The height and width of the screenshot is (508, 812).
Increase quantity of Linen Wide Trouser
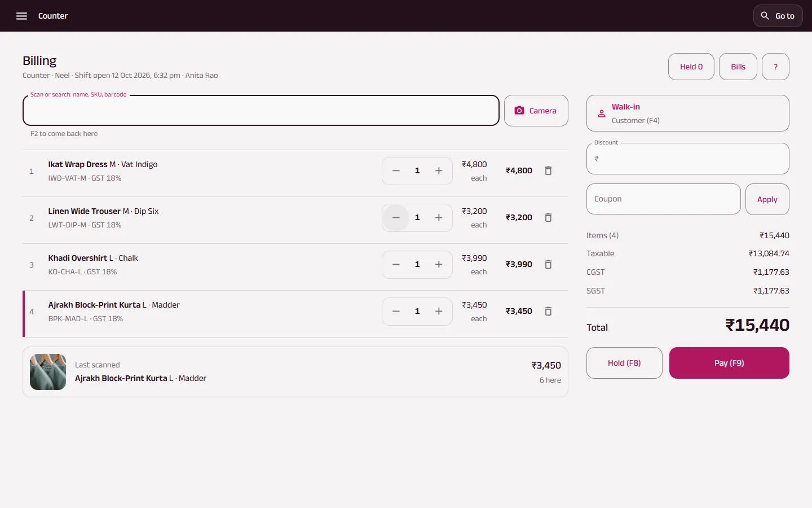pyautogui.click(x=439, y=218)
